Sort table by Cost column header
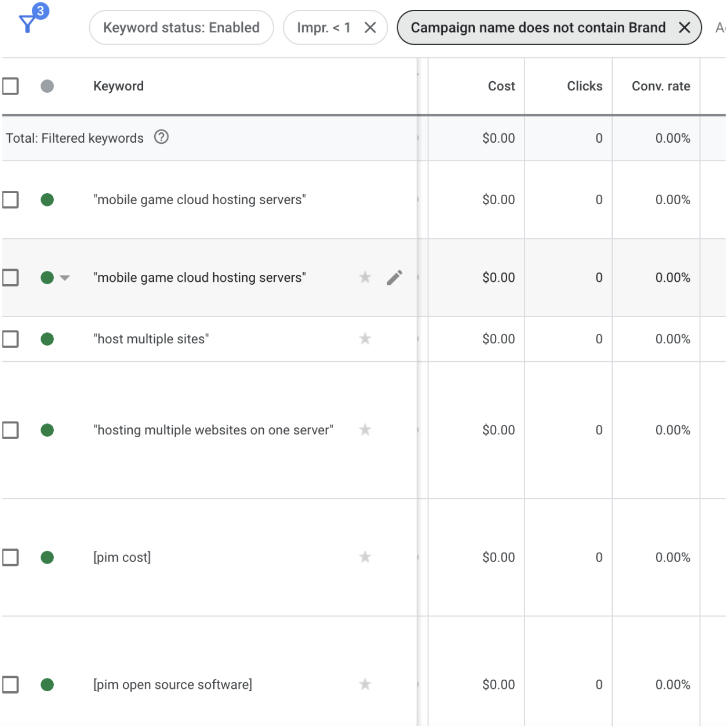This screenshot has width=728, height=726. tap(501, 86)
